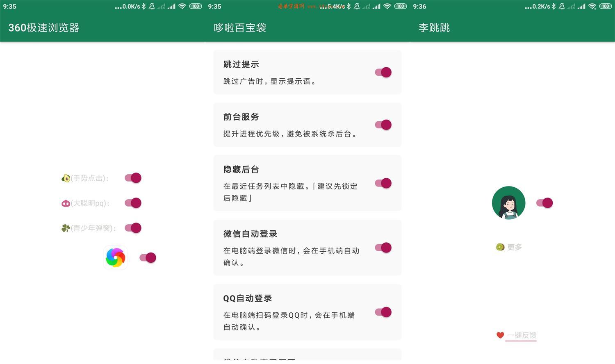Screen dimensions: 615x364
Task: Click the 跳过提示 heading
Action: click(x=241, y=64)
